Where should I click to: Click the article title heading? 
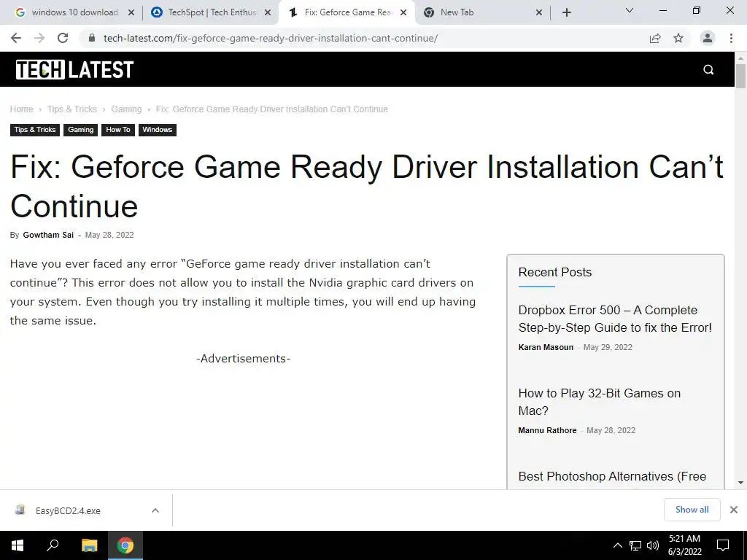click(367, 186)
